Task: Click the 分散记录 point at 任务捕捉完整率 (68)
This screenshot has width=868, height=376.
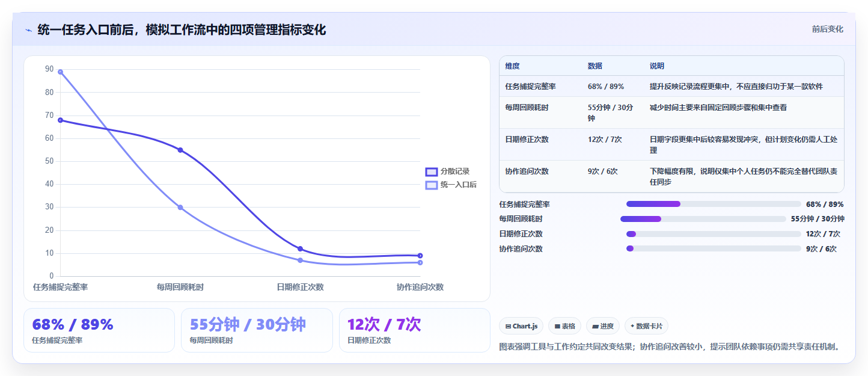Action: click(60, 120)
